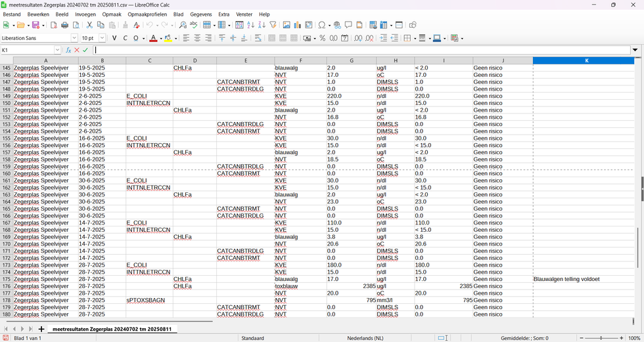Open the 10 pt font size dropdown
Image resolution: width=644 pixels, height=342 pixels.
click(102, 38)
